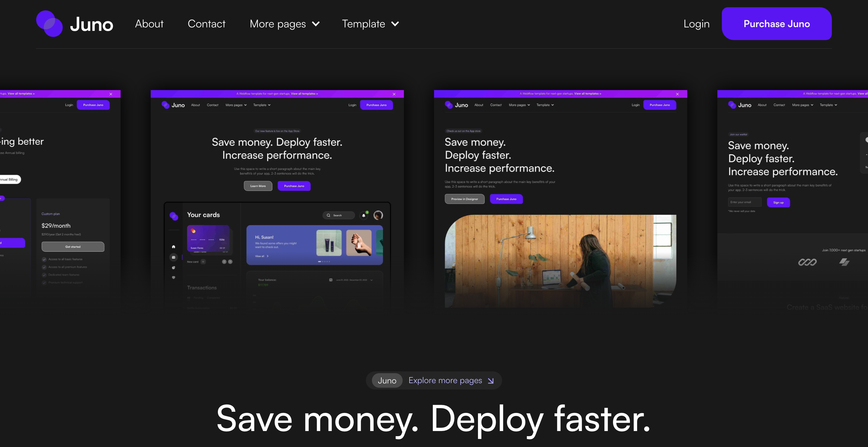Image resolution: width=868 pixels, height=447 pixels.
Task: Click the skincare bottles product image
Action: 329,243
